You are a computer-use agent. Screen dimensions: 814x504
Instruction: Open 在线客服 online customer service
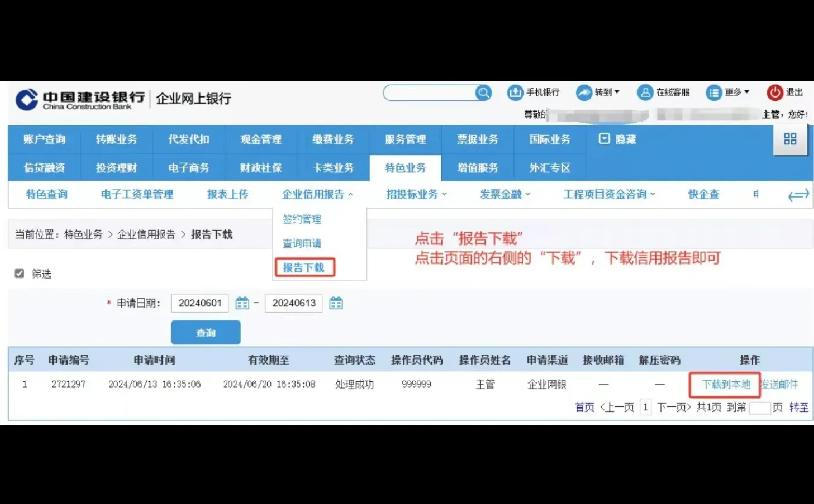coord(645,92)
